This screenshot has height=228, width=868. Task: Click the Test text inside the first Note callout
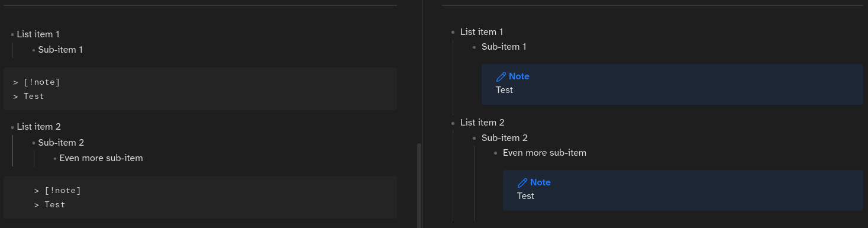(x=504, y=90)
